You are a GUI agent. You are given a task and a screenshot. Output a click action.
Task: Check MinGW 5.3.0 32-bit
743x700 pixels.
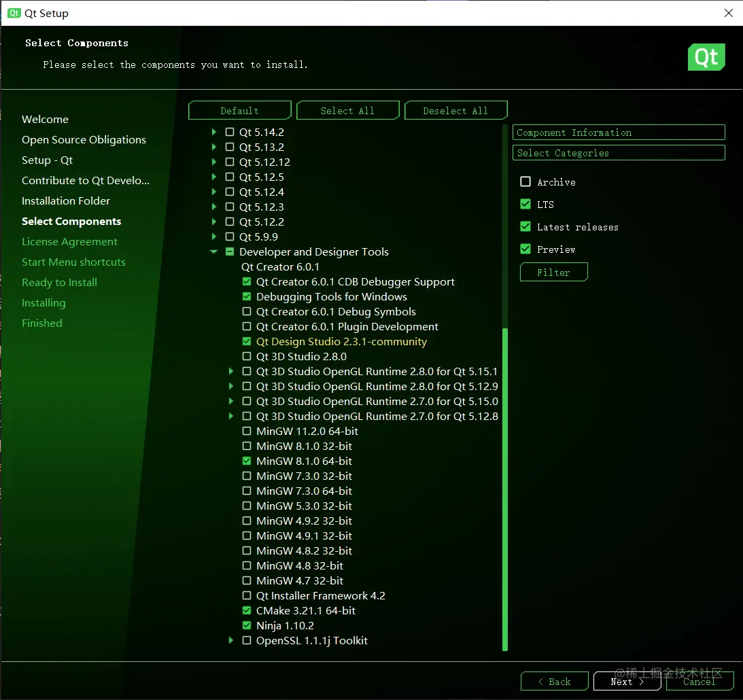pos(247,506)
